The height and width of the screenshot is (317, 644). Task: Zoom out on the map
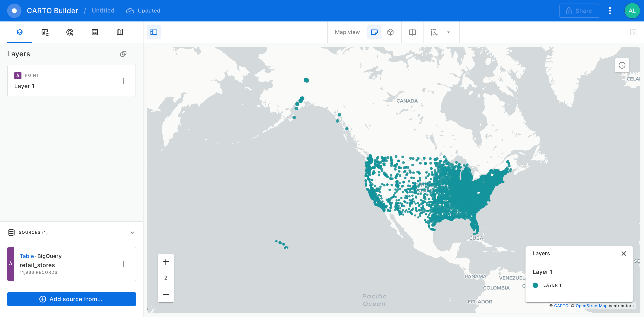coord(166,294)
